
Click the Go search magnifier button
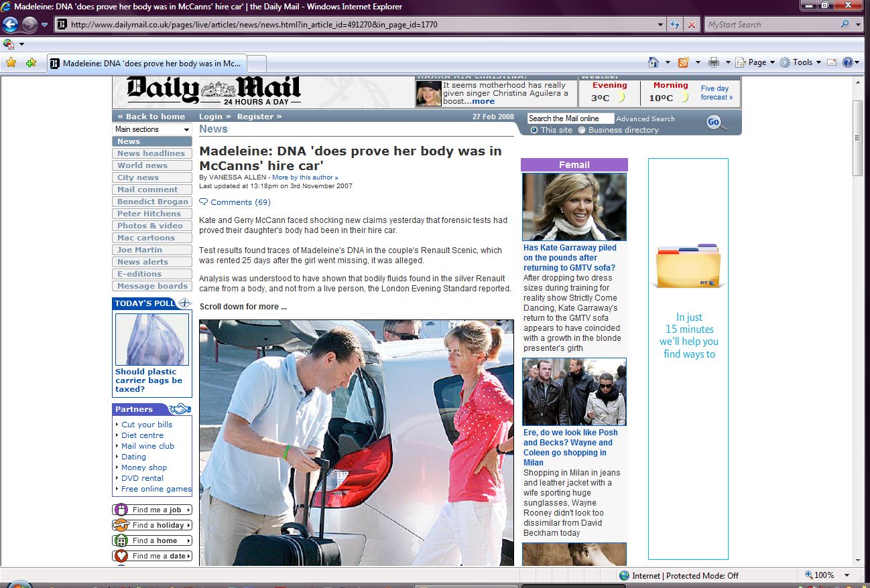pos(715,122)
